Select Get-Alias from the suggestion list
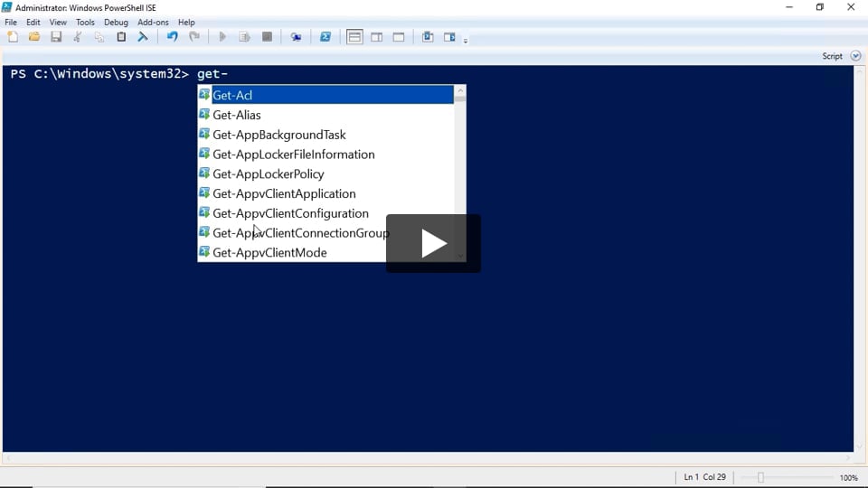The image size is (868, 488). (x=237, y=115)
